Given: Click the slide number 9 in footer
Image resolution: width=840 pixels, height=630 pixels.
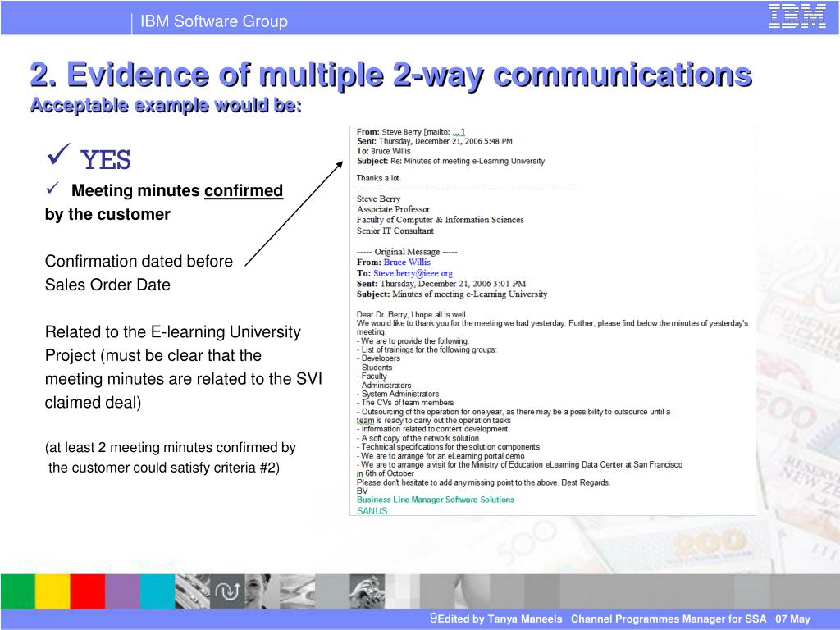Looking at the screenshot, I should point(432,618).
